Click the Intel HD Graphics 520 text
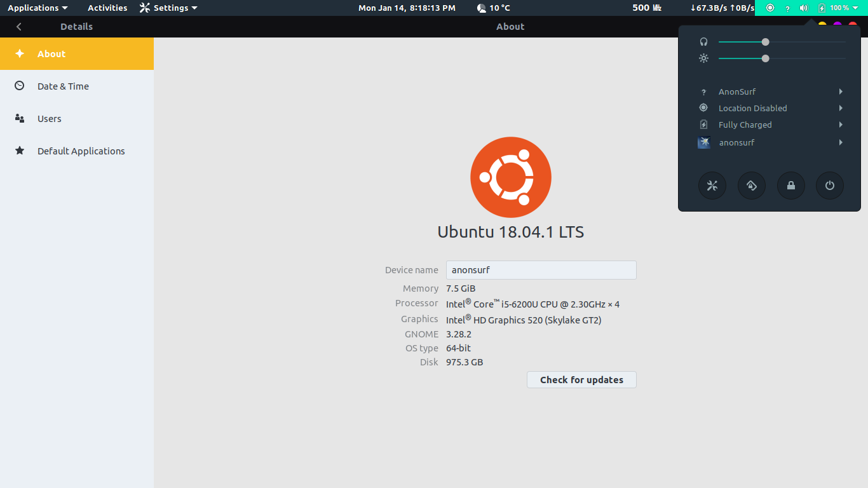Viewport: 868px width, 488px height. 524,320
